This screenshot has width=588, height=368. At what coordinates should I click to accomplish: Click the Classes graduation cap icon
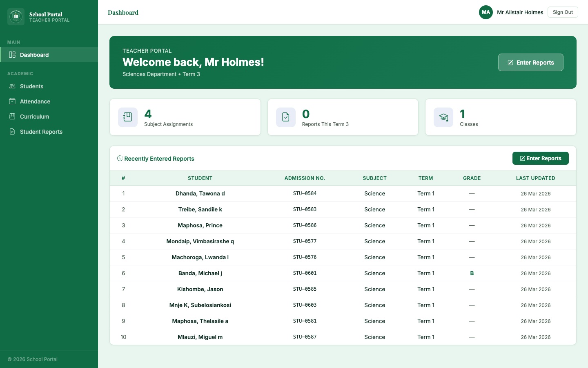(x=443, y=117)
